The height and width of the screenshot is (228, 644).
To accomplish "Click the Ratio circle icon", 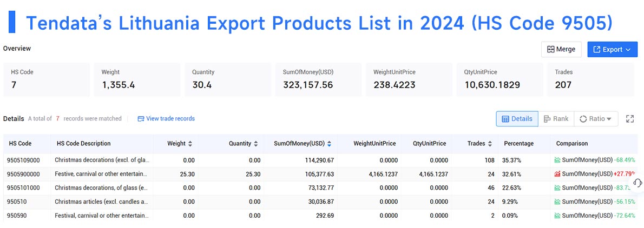I will tap(583, 118).
